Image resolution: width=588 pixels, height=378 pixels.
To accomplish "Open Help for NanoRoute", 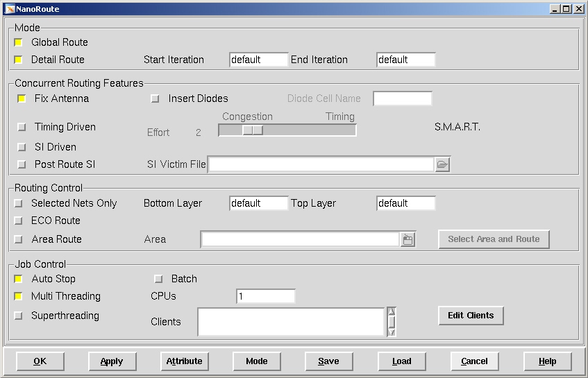I will tap(548, 361).
